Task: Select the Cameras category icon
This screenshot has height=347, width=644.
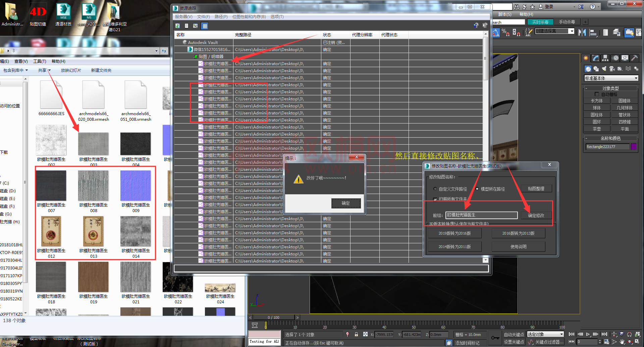Action: pos(612,69)
